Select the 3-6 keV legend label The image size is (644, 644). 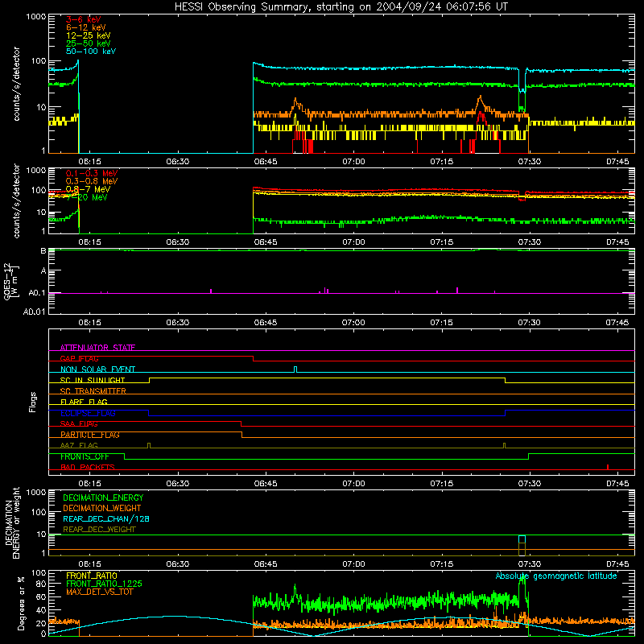[84, 19]
